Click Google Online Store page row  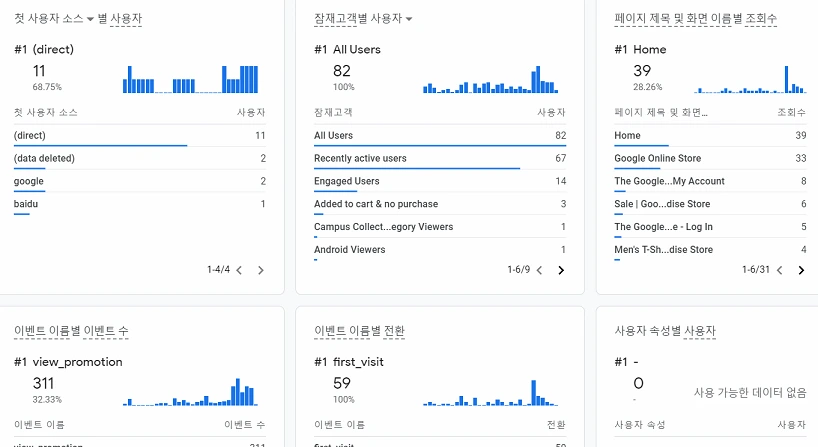pyautogui.click(x=711, y=159)
